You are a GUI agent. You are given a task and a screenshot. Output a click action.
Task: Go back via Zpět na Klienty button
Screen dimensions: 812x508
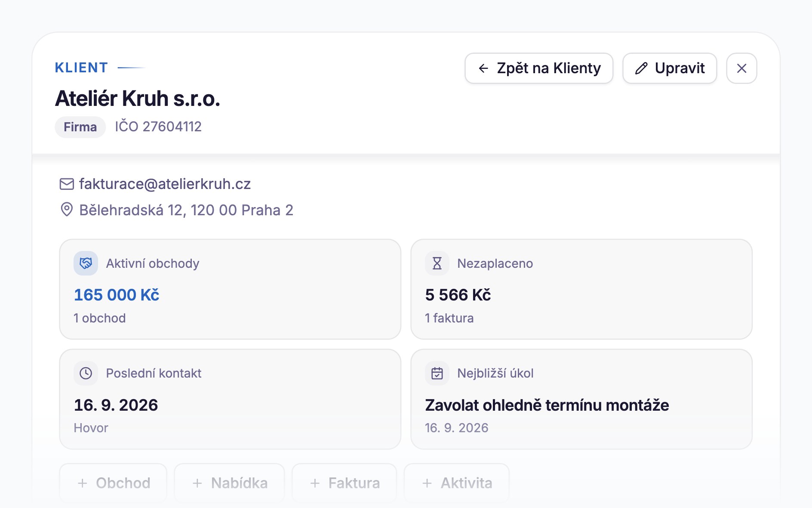[539, 68]
